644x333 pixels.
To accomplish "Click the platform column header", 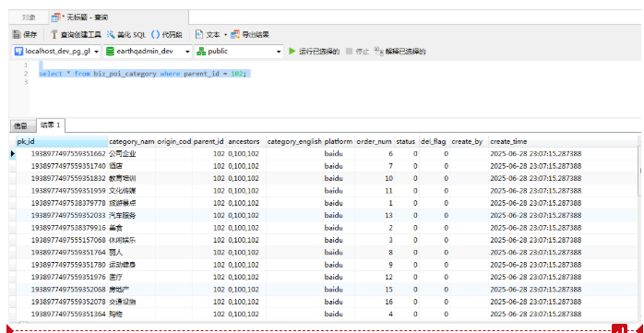I will pos(339,142).
